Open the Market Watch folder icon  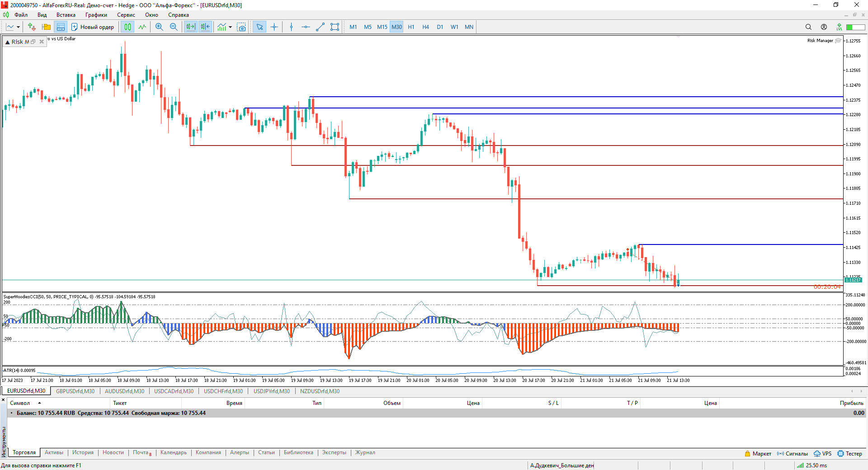click(46, 27)
